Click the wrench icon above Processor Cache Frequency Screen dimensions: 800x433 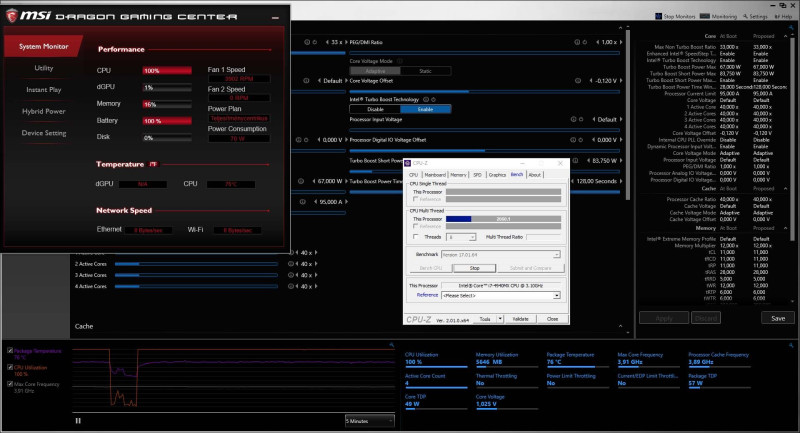tap(791, 345)
